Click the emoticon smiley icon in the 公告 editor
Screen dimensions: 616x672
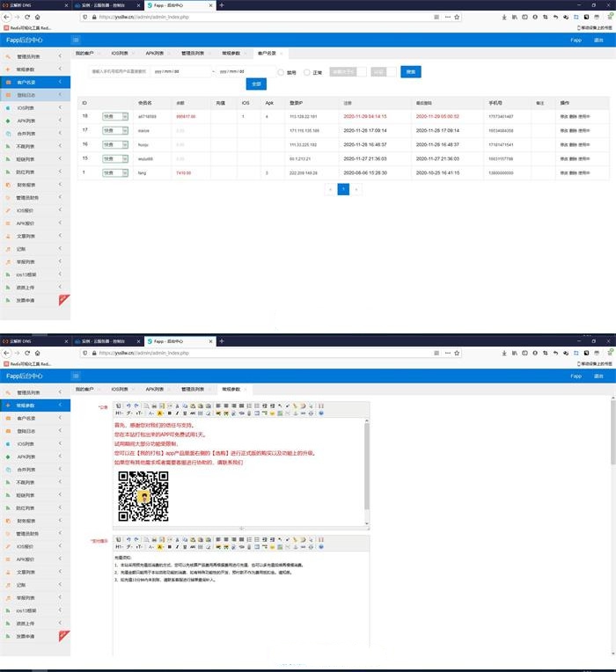coord(272,413)
